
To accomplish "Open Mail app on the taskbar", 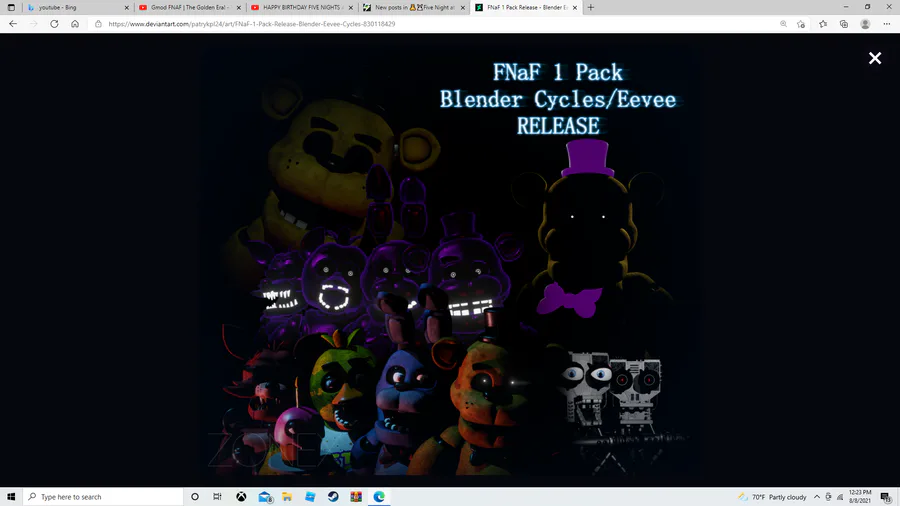I will coord(265,497).
